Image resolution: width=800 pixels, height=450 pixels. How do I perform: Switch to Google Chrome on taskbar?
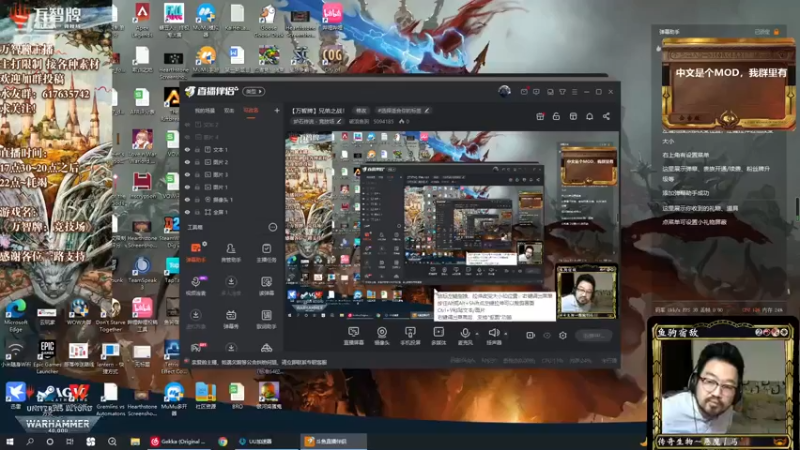223,441
